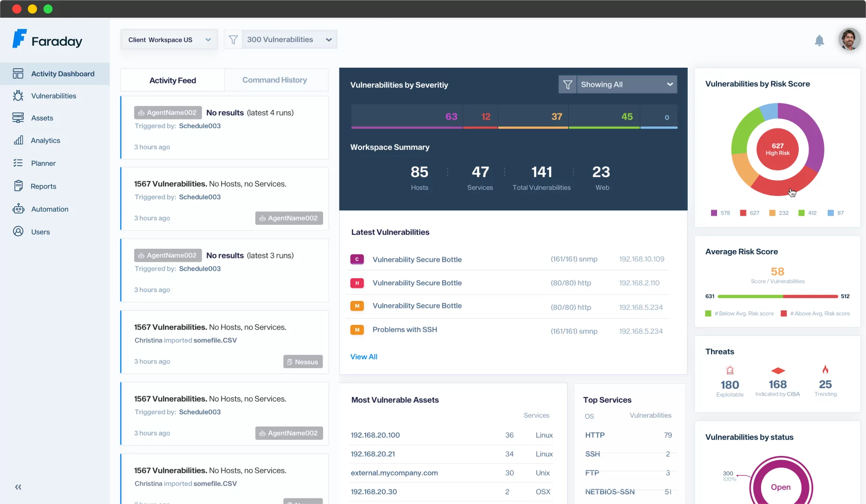Screen dimensions: 866x504
Task: Click the purple 578 legend swatch
Action: (x=714, y=213)
